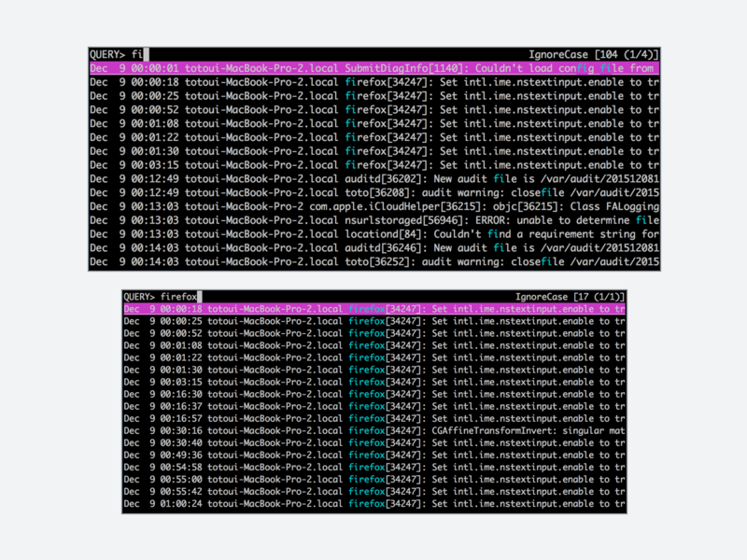Select the 00:01:30 firefox line in the 'fi' query terminal
747x560 pixels.
tap(374, 151)
